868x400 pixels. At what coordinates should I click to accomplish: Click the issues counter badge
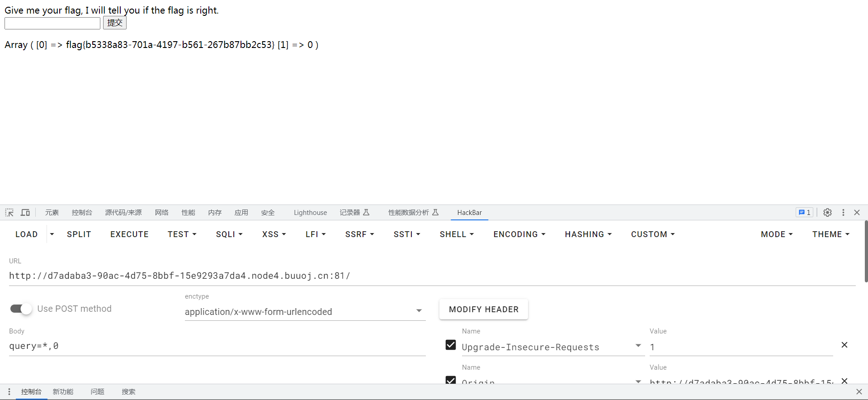point(805,212)
